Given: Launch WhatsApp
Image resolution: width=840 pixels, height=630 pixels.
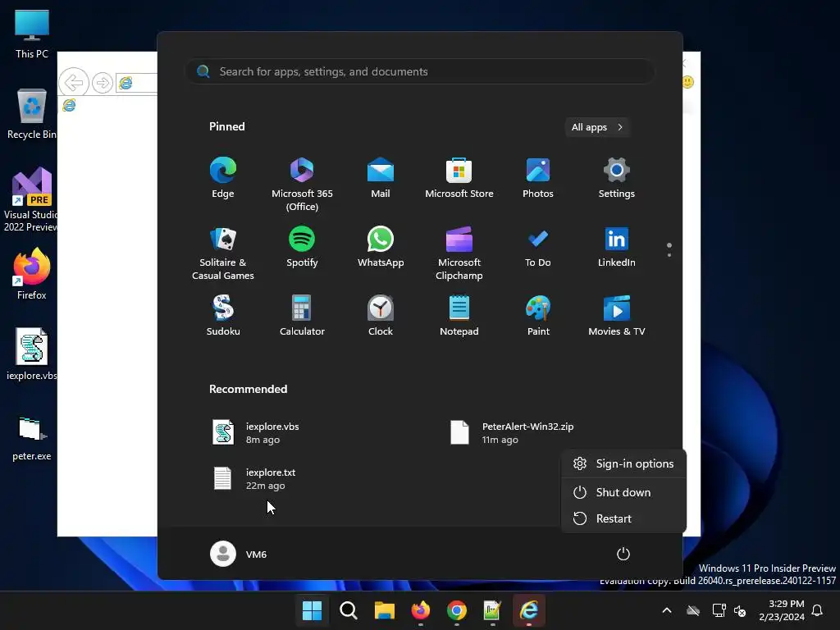Looking at the screenshot, I should pos(381,247).
